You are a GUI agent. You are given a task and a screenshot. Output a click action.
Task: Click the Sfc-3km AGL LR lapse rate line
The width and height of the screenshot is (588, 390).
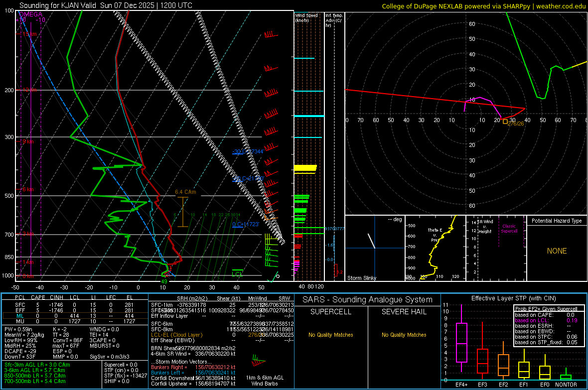[x=37, y=365]
